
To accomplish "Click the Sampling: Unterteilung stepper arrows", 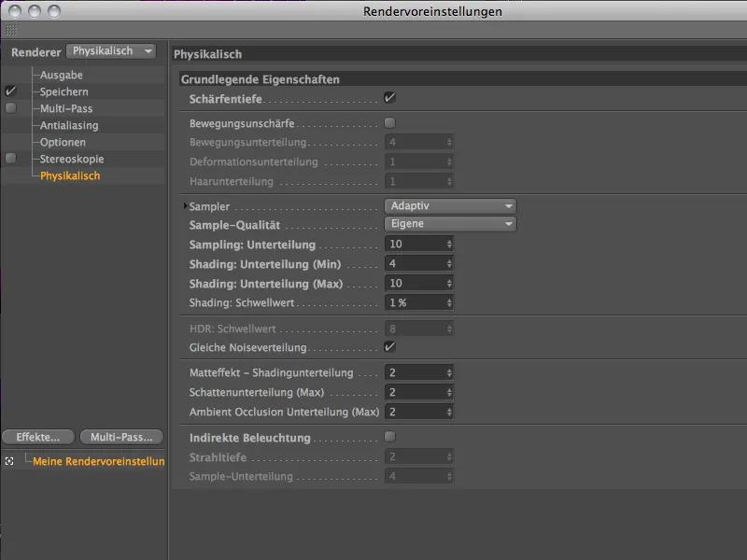I will click(x=449, y=244).
